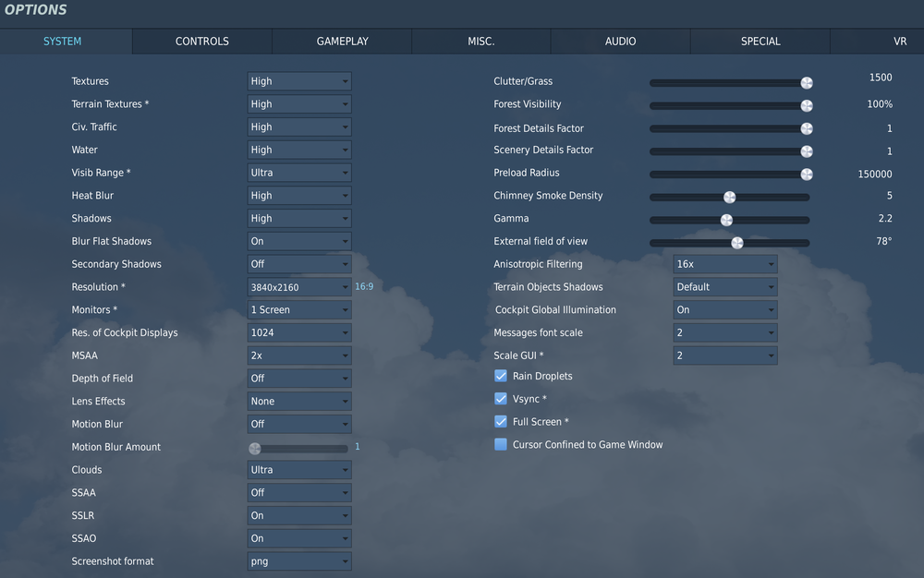This screenshot has width=924, height=578.
Task: Open the Cockpit Global Illumination dropdown
Action: point(725,309)
